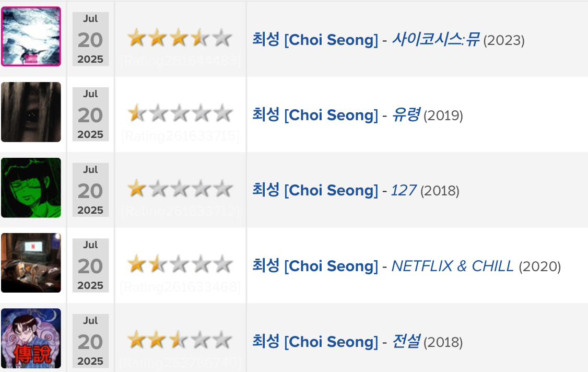Open the 사이코시스:뮤 album cover thumbnail
Screen dimensions: 588x372
coord(31,37)
